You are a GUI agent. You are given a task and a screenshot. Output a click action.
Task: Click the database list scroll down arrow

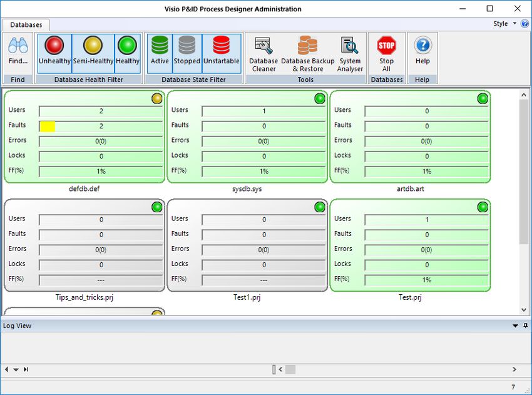(x=523, y=310)
